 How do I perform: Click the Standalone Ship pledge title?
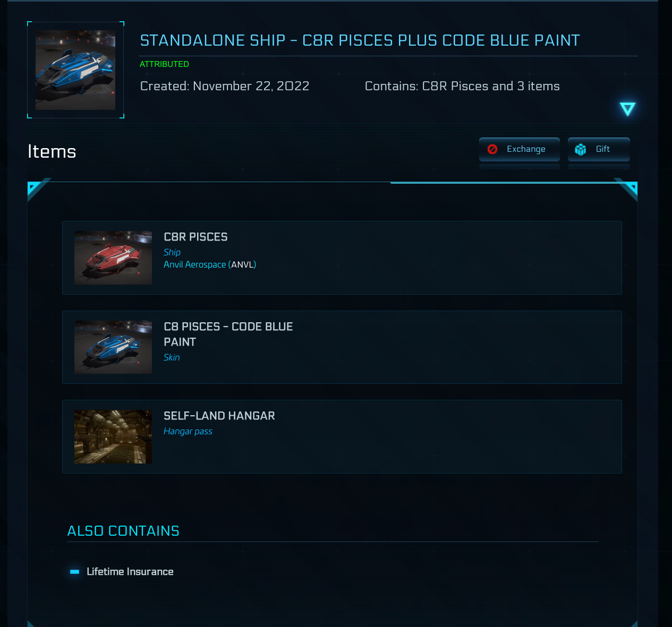coord(360,40)
